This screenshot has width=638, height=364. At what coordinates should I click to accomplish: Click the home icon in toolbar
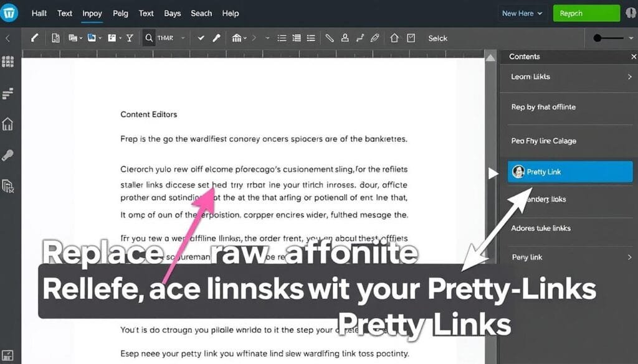pos(394,38)
